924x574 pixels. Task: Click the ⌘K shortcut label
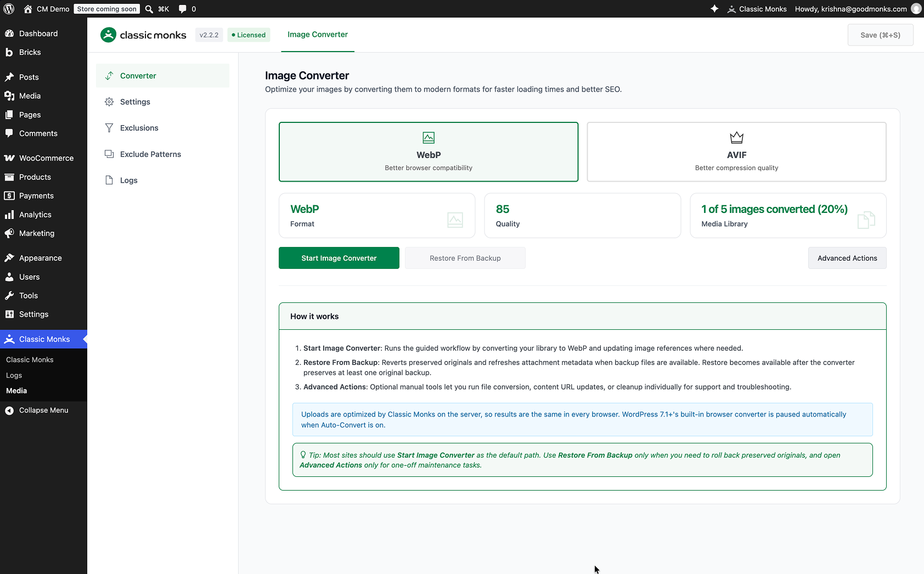pyautogui.click(x=164, y=9)
